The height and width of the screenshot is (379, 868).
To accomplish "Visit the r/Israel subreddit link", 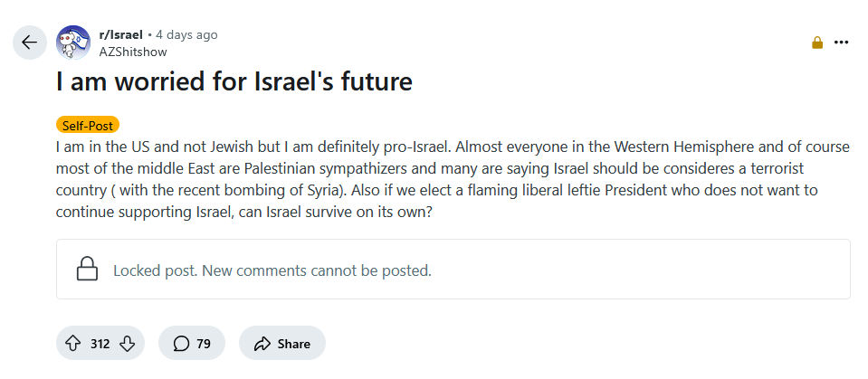I will (121, 34).
